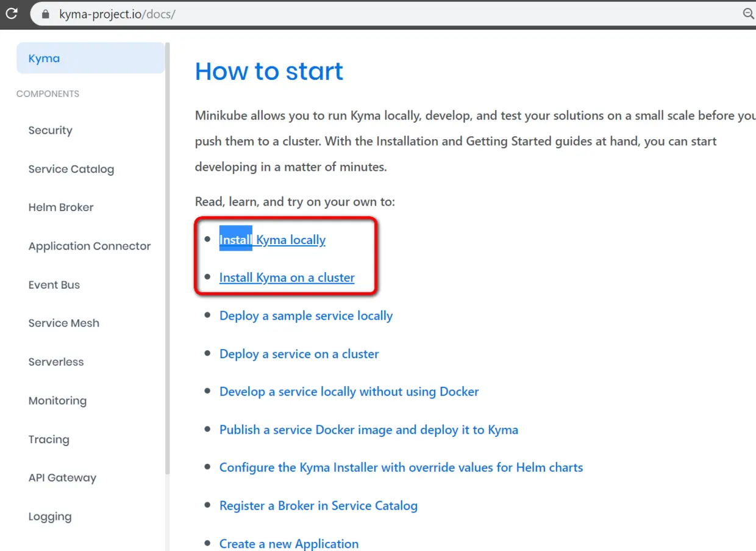Screen dimensions: 756x551
Task: Open Serverless in the sidebar
Action: (56, 362)
